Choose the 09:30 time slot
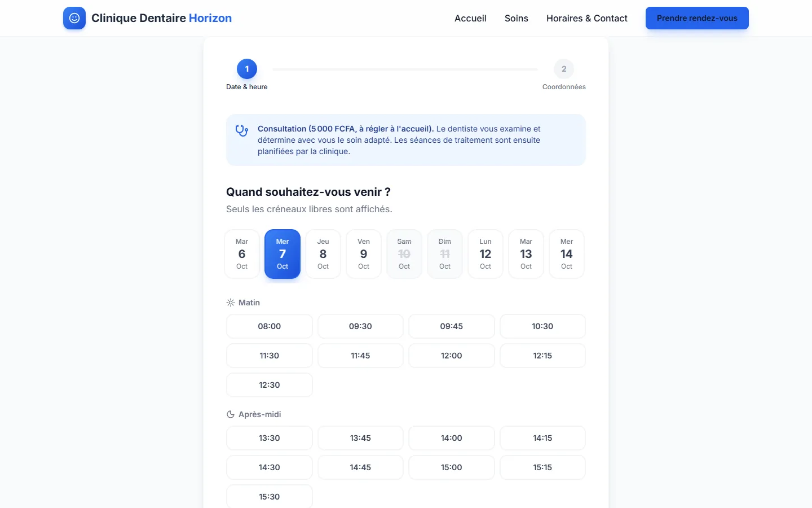The height and width of the screenshot is (508, 812). point(360,326)
